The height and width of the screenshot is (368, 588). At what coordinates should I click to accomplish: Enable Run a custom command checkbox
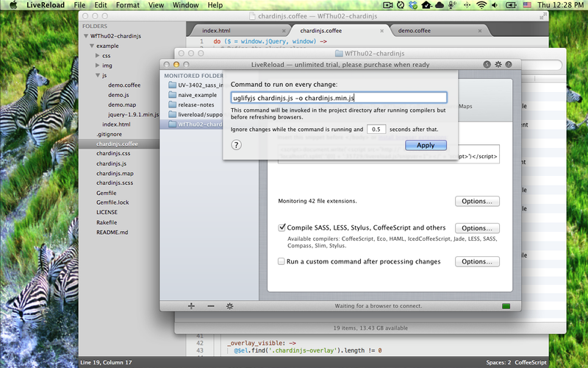point(282,261)
